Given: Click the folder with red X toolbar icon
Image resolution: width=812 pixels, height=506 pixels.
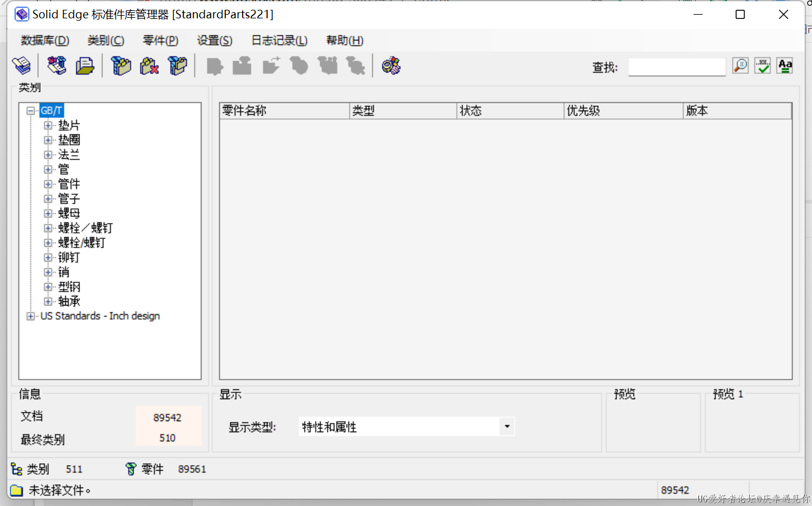Looking at the screenshot, I should point(149,65).
